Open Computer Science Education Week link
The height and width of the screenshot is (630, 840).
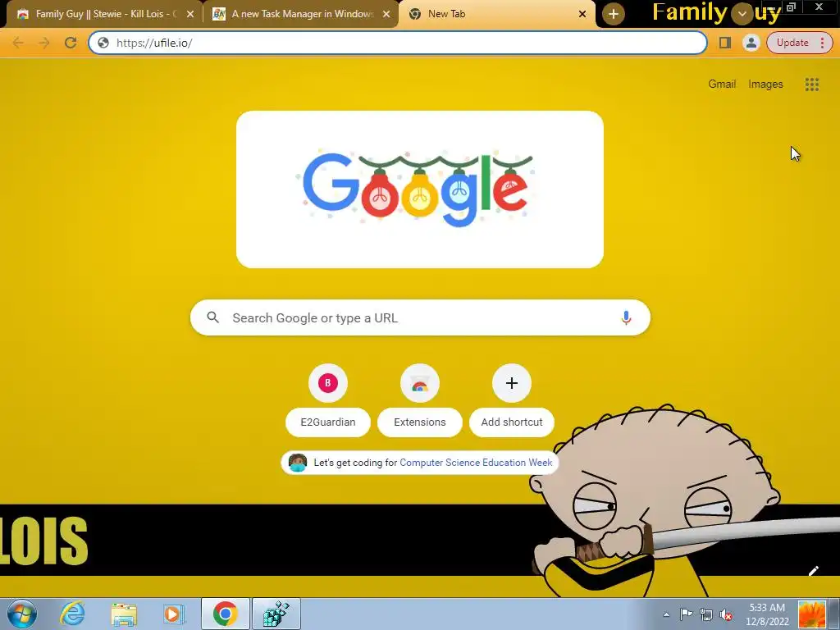(476, 463)
